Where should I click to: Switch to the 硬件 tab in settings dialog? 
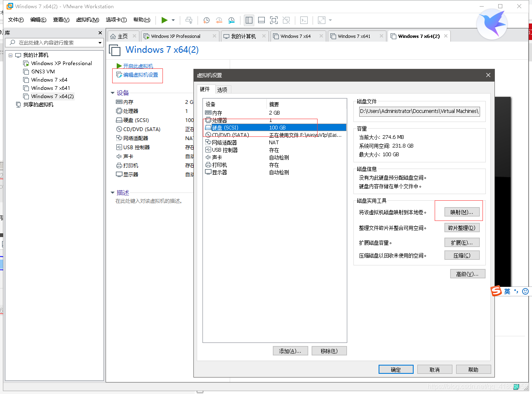(x=205, y=89)
